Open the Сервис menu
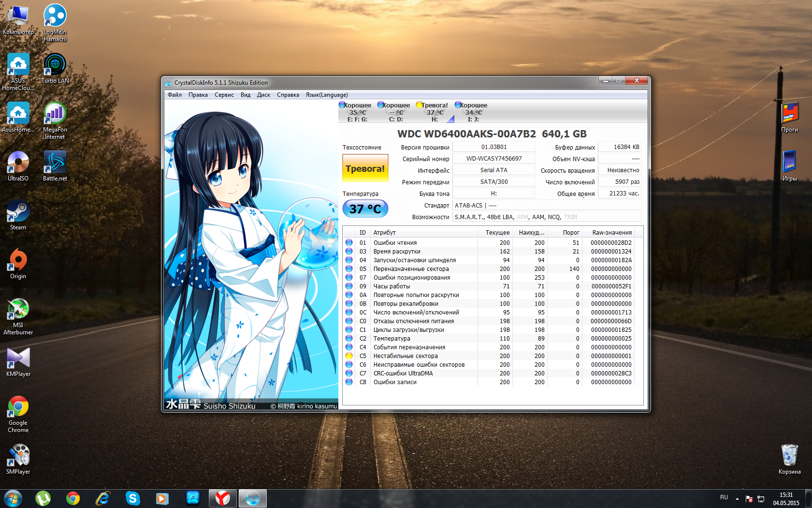Screen dimensions: 812x508 pyautogui.click(x=224, y=95)
